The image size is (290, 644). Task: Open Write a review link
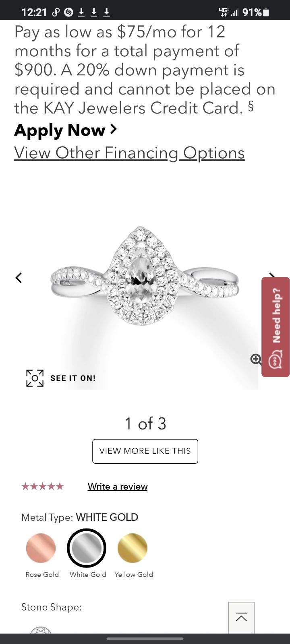(x=118, y=487)
